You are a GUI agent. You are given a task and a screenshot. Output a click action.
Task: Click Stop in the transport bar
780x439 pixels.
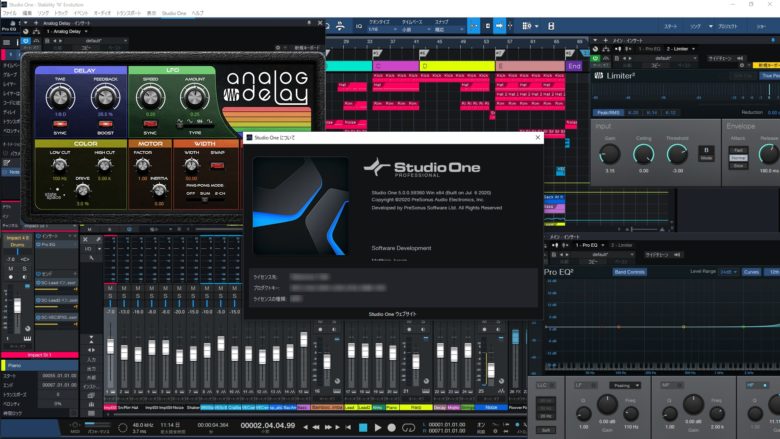363,427
